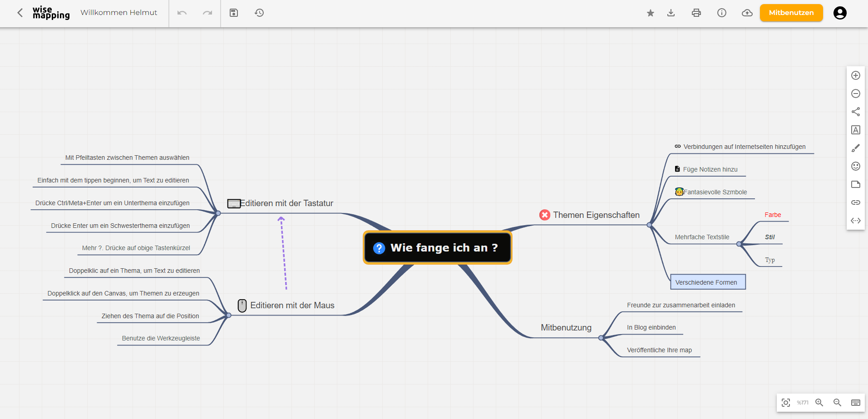Open the topic style brush icon
Image resolution: width=868 pixels, height=419 pixels.
click(856, 148)
